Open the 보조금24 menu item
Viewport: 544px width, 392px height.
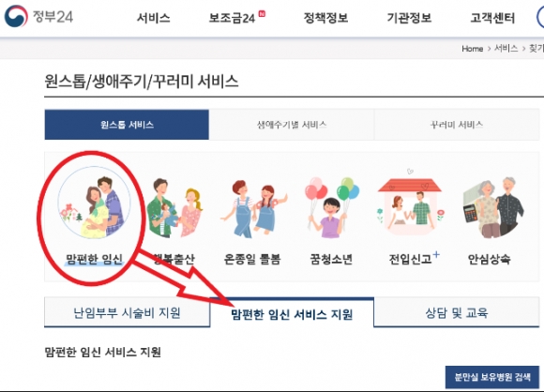pos(232,18)
